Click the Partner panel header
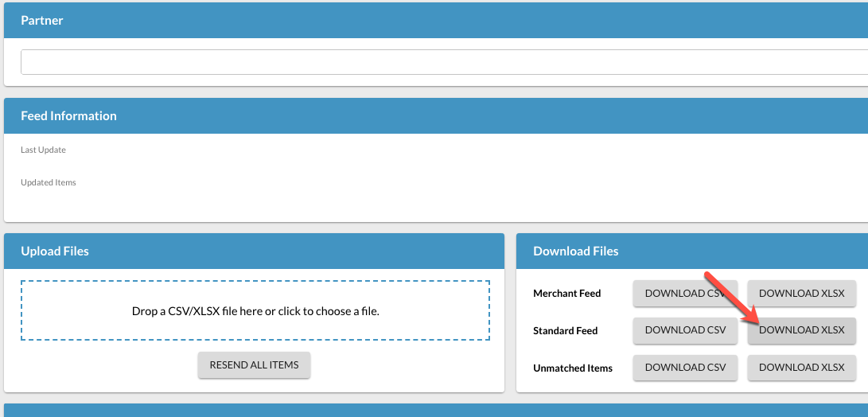The width and height of the screenshot is (868, 417). coord(42,21)
